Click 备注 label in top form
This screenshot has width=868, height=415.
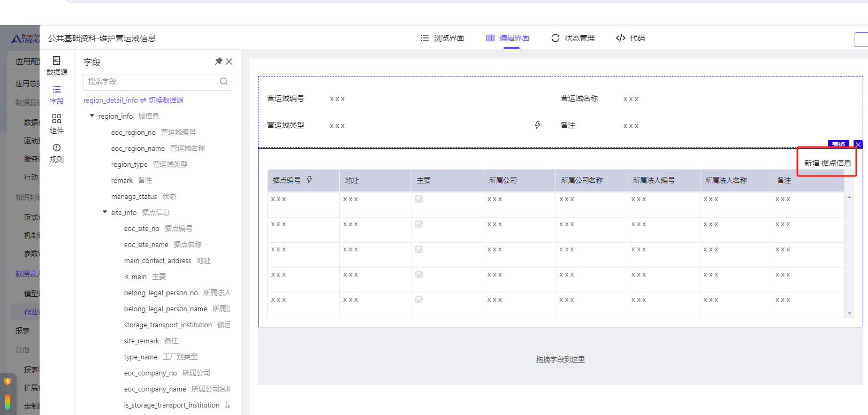pyautogui.click(x=568, y=125)
